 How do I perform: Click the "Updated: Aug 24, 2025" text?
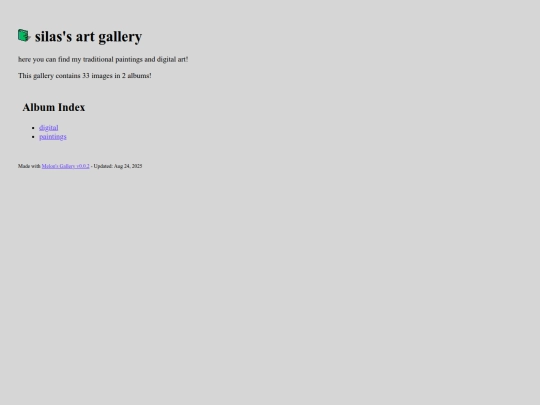(x=118, y=166)
